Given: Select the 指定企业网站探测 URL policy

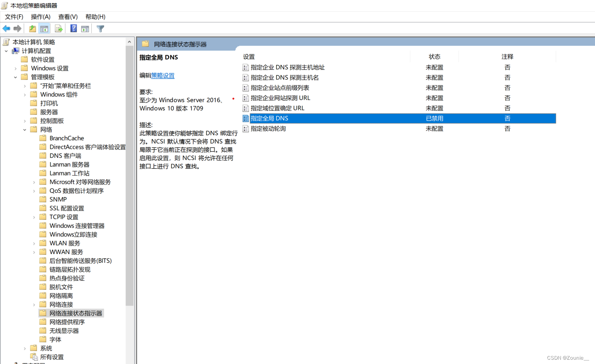Looking at the screenshot, I should tap(280, 98).
